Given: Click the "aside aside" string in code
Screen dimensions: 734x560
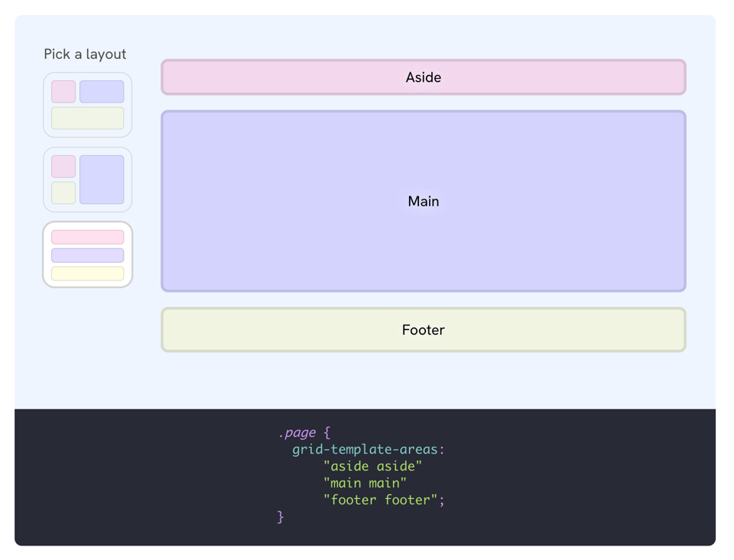Looking at the screenshot, I should pyautogui.click(x=372, y=466).
